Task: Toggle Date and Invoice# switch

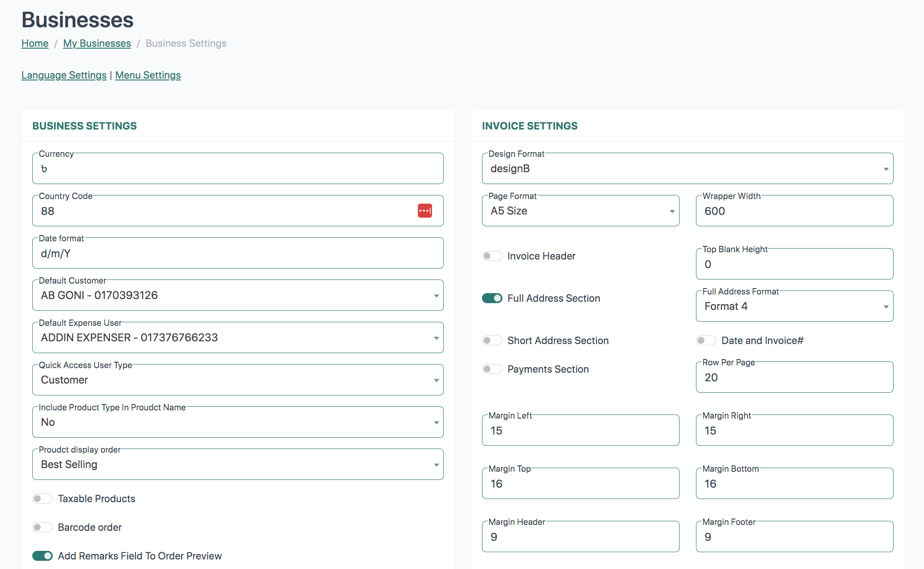Action: pyautogui.click(x=706, y=340)
